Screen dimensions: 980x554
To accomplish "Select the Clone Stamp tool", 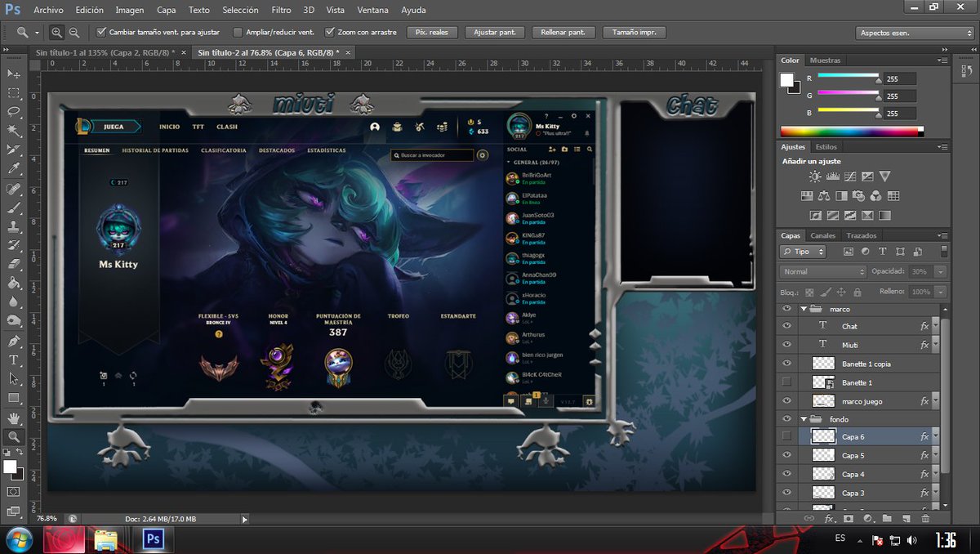I will point(13,226).
